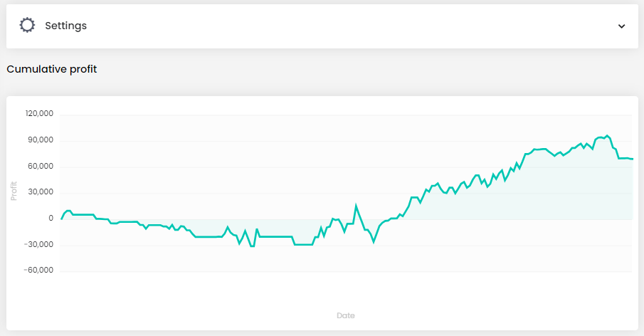Click the 60,000 y-axis label

pos(41,167)
